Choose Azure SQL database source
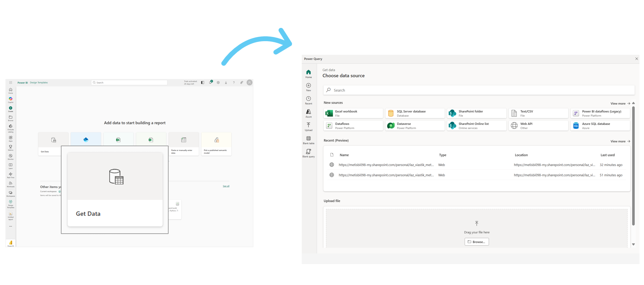 click(600, 126)
